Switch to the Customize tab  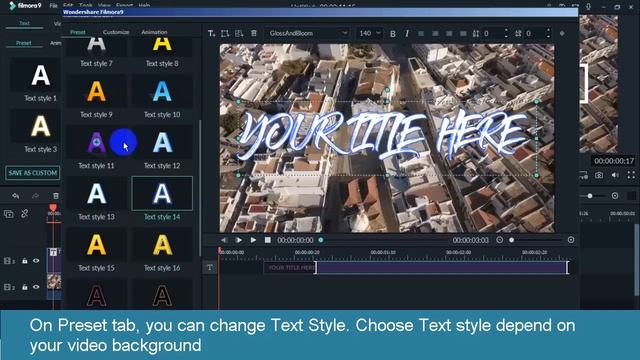(x=116, y=32)
